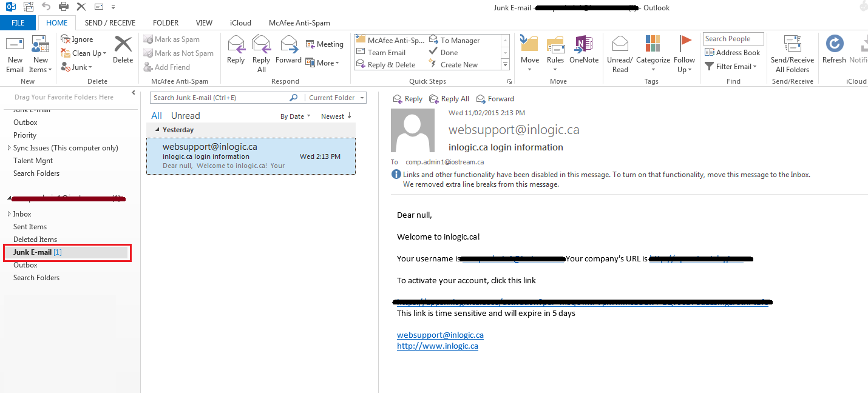The height and width of the screenshot is (393, 868).
Task: Click reading pane Reply All icon
Action: [x=434, y=99]
